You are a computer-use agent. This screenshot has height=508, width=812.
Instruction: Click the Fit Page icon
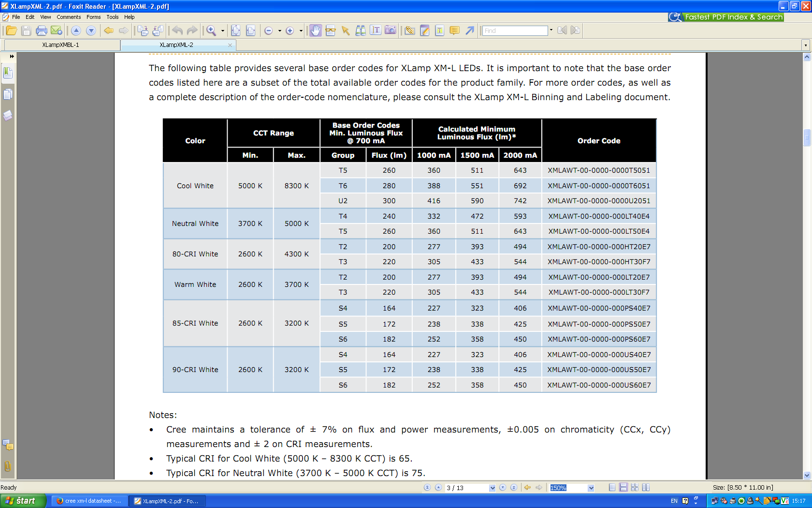click(x=236, y=30)
